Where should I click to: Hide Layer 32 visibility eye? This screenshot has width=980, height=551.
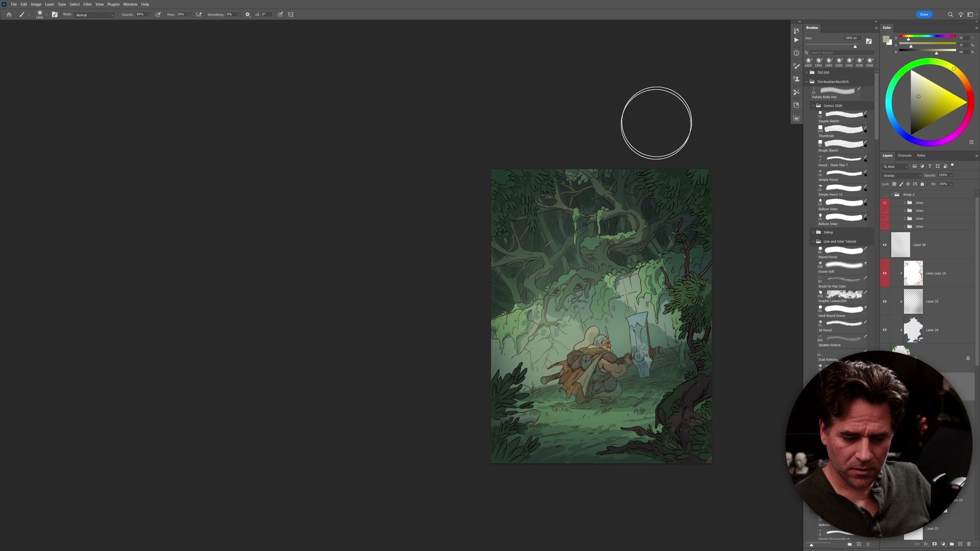tap(885, 302)
